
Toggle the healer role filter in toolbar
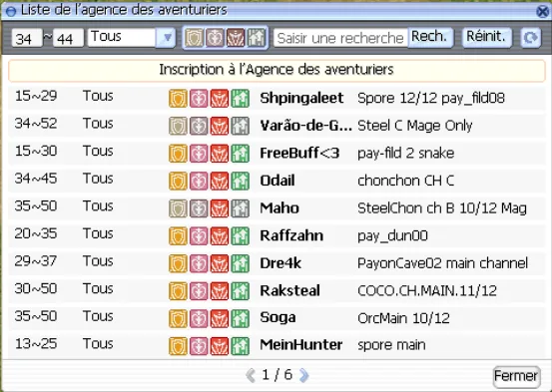coord(215,38)
